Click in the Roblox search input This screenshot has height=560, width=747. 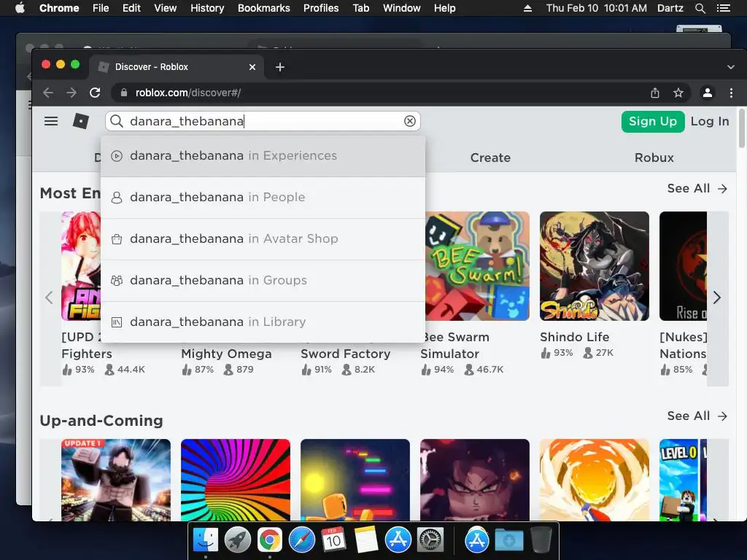pyautogui.click(x=264, y=122)
